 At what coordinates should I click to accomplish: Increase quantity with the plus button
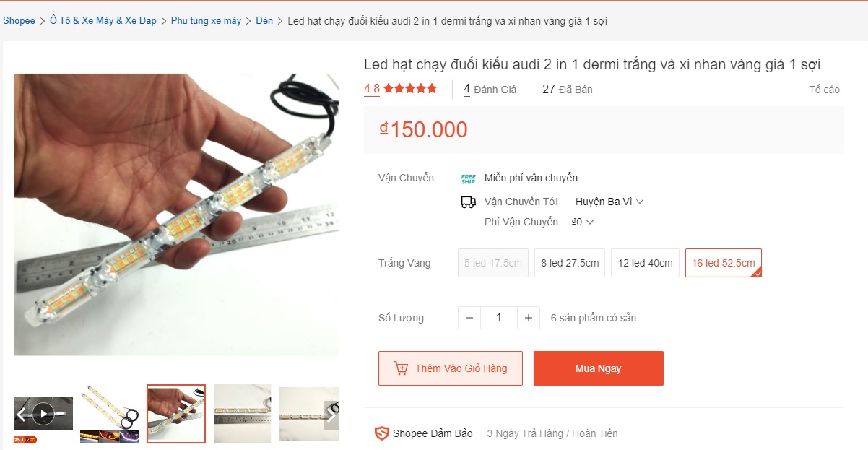coord(529,318)
